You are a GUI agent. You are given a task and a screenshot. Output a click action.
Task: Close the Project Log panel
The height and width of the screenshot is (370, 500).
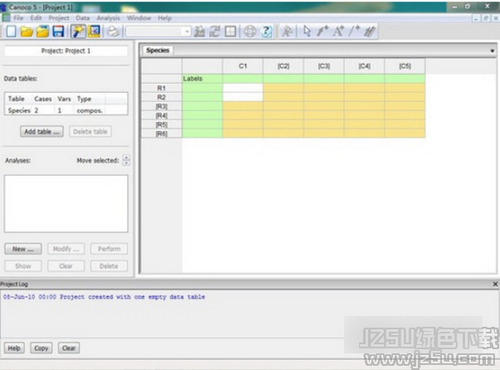point(495,284)
